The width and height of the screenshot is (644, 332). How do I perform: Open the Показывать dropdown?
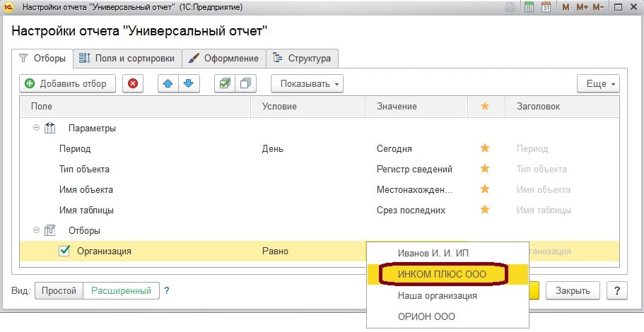click(x=307, y=83)
